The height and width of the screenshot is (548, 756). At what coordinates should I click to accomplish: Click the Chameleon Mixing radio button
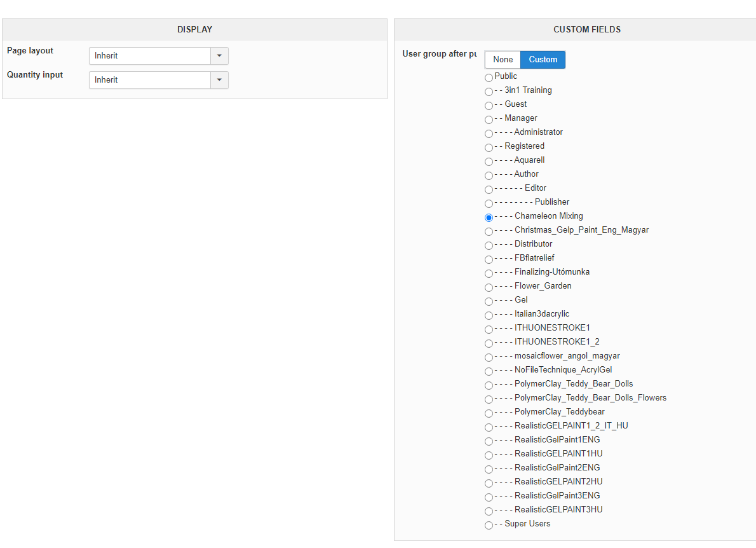click(489, 217)
